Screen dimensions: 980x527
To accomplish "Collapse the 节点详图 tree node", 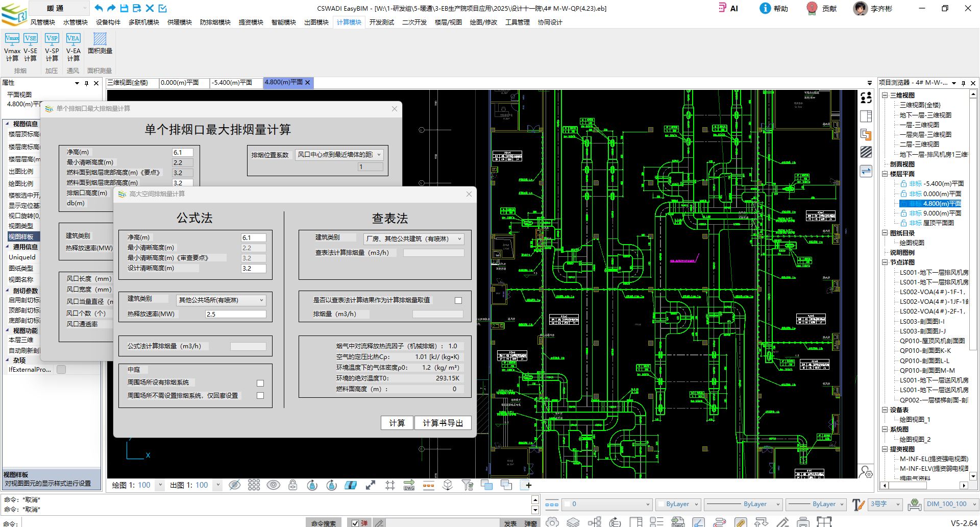I will click(885, 262).
